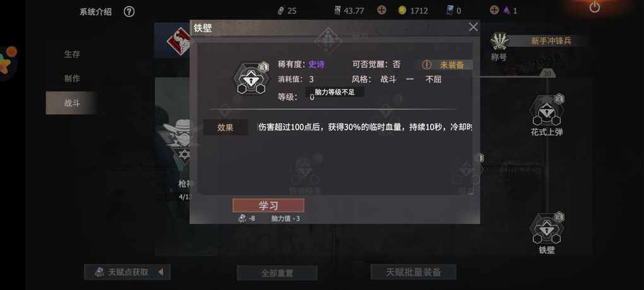
Task: Open the 系统介绍 question mark help icon
Action: [129, 11]
